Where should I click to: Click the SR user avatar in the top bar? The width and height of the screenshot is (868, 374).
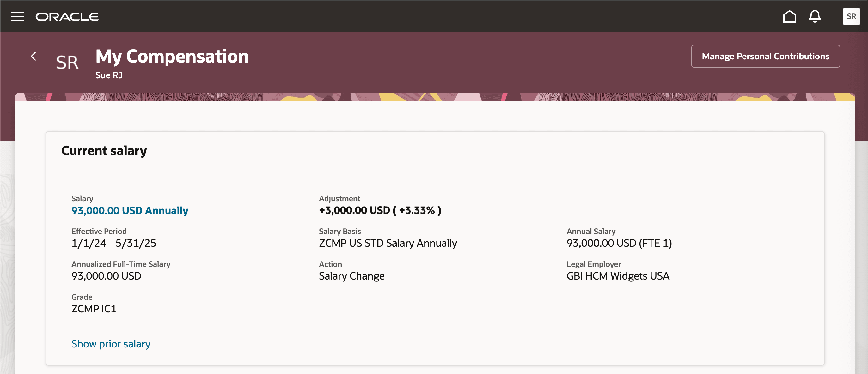pyautogui.click(x=852, y=16)
